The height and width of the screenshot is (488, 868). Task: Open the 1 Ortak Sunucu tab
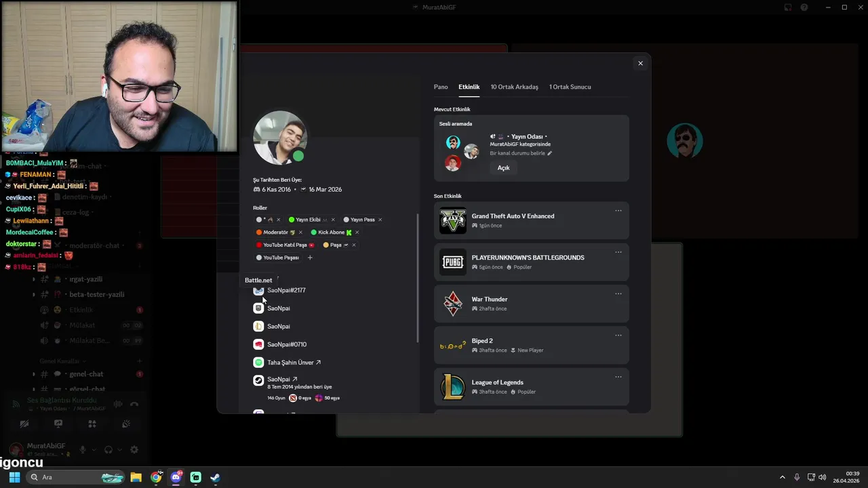(x=570, y=87)
